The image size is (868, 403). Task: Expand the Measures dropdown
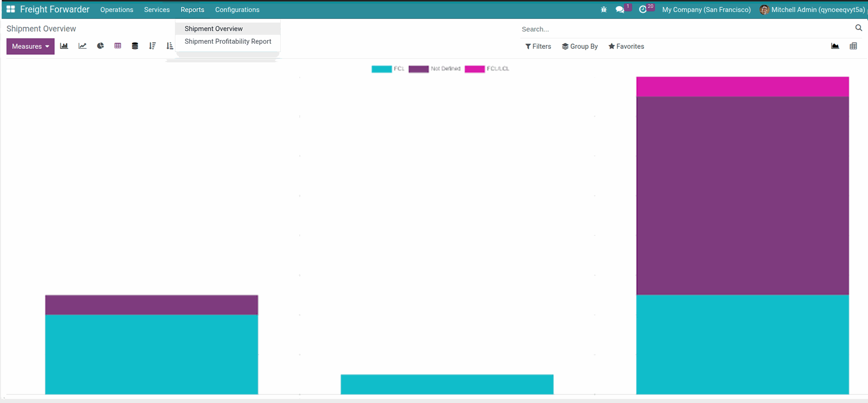tap(30, 47)
